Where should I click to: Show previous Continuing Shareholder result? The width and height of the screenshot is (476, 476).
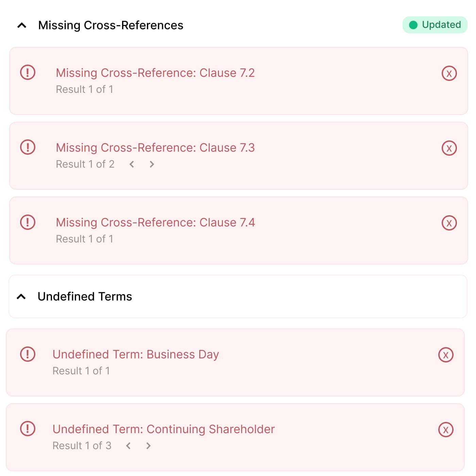pos(129,446)
